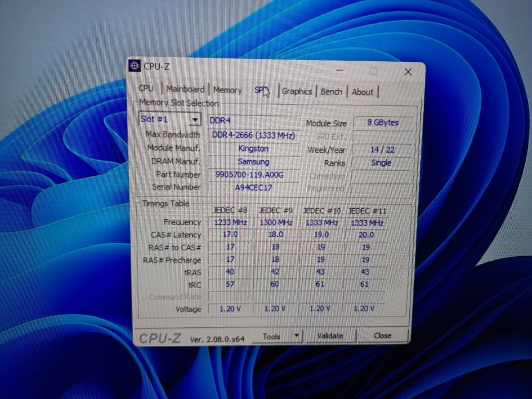The height and width of the screenshot is (399, 532).
Task: Click the 17.0 CAS# Latency cell
Action: point(230,235)
